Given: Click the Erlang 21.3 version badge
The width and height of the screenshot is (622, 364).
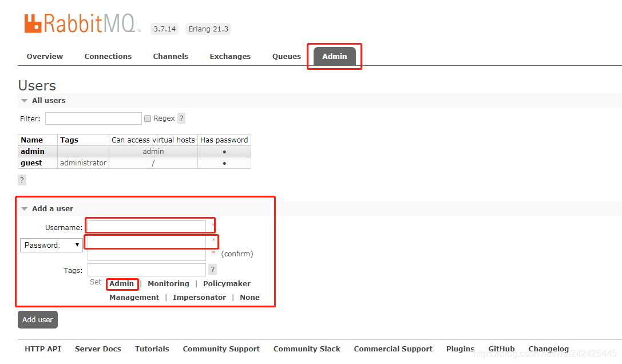Looking at the screenshot, I should click(x=208, y=29).
